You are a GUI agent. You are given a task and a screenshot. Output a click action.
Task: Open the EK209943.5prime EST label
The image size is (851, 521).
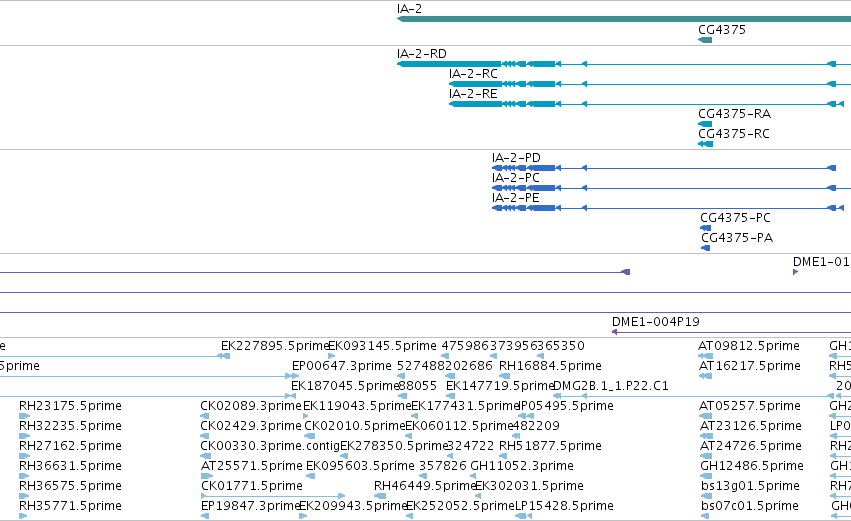[353, 506]
